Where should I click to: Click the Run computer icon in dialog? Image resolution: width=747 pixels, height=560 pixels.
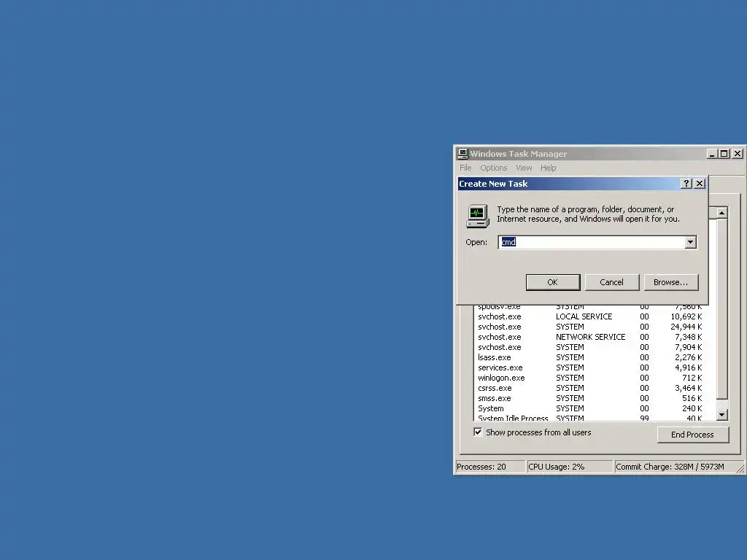click(477, 216)
